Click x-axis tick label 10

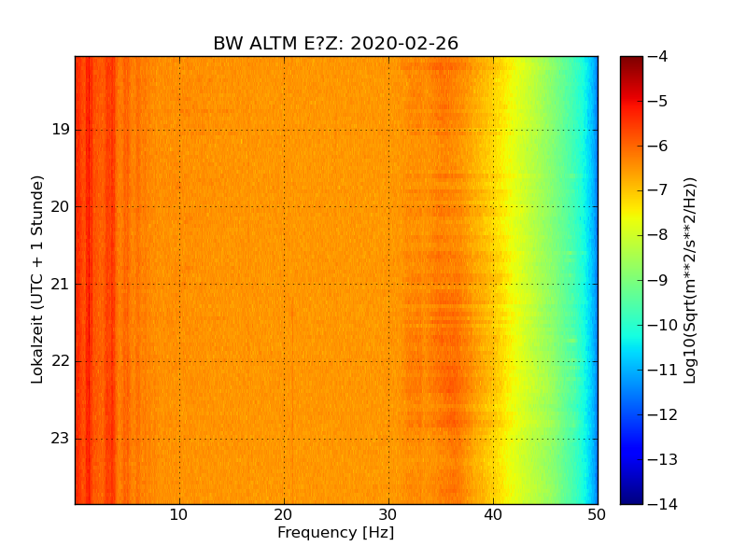pyautogui.click(x=179, y=515)
